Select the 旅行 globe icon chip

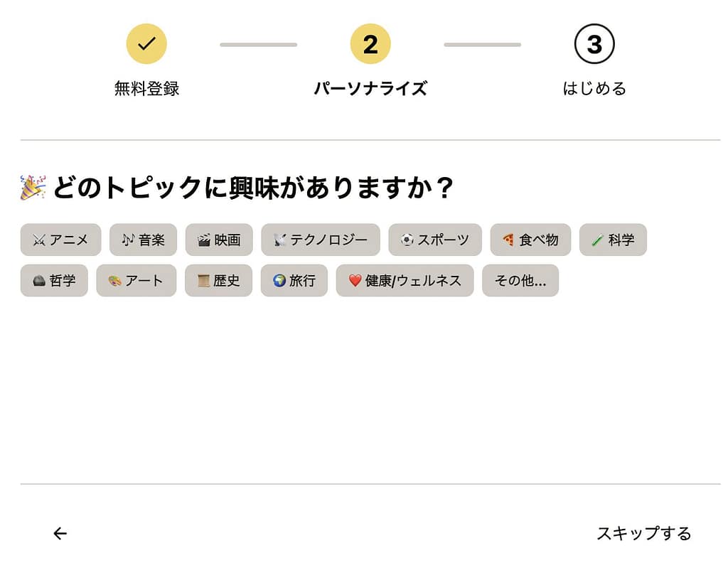point(294,280)
